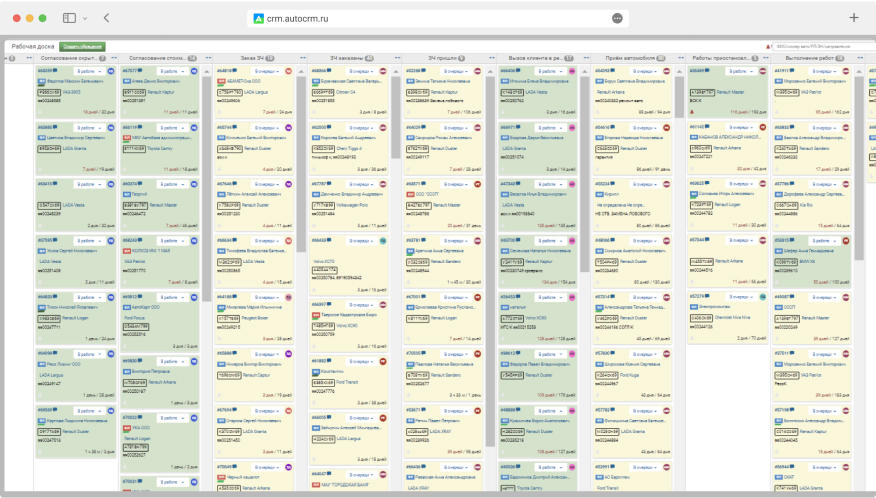Open the ellipsis page options in address bar
876x498 pixels.
tap(616, 18)
